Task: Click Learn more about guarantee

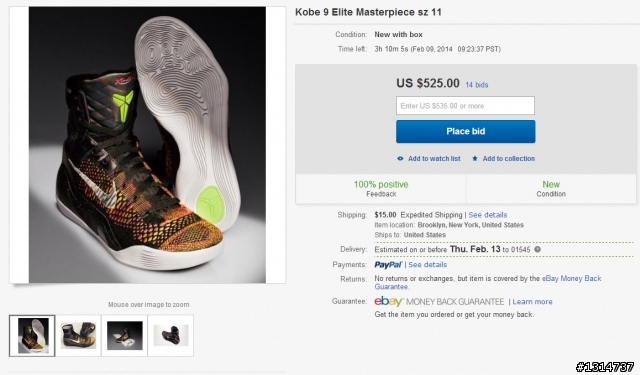Action: [532, 302]
